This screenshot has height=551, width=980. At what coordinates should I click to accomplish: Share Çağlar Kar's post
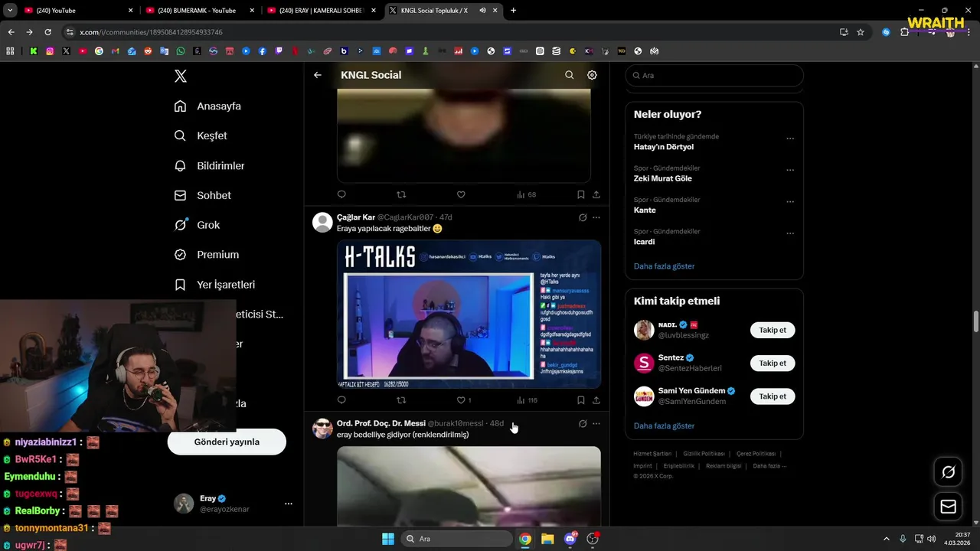pyautogui.click(x=596, y=399)
